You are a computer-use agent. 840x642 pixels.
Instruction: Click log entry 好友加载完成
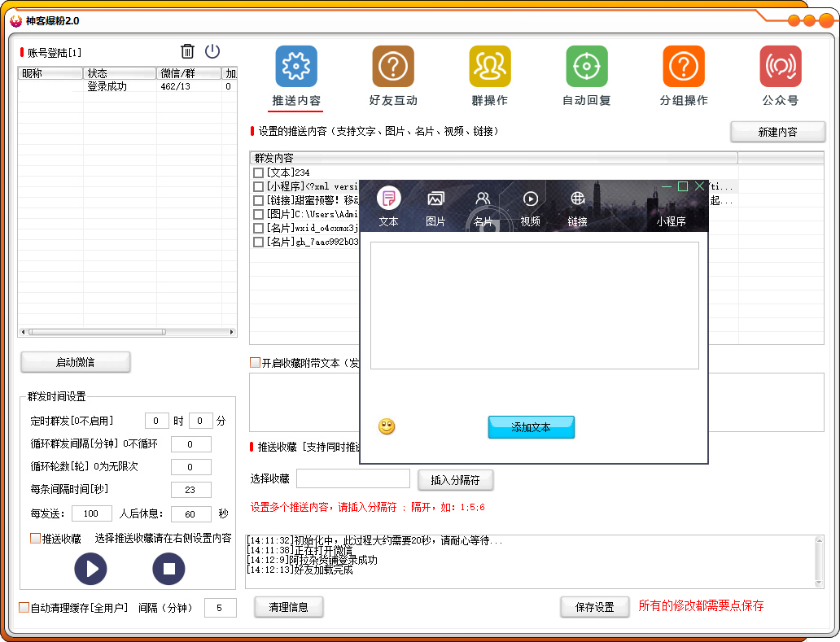300,570
